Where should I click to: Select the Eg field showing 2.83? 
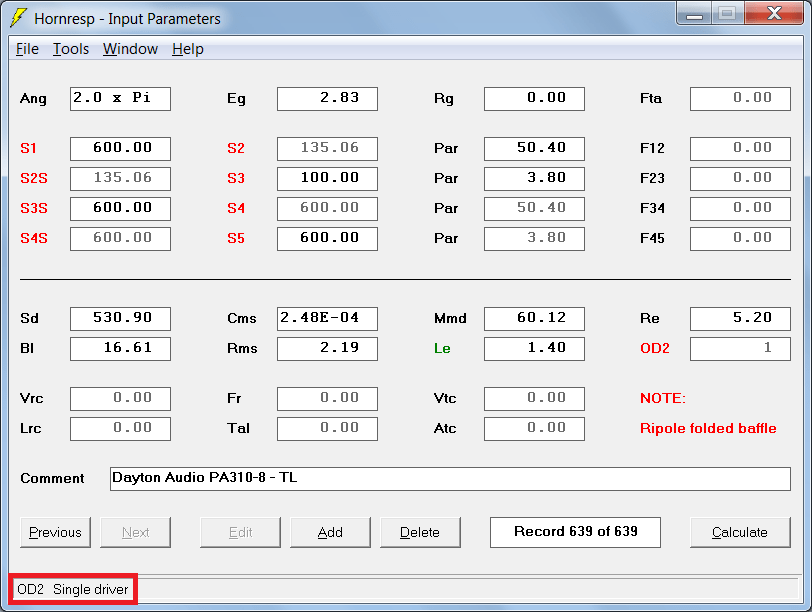pyautogui.click(x=327, y=98)
